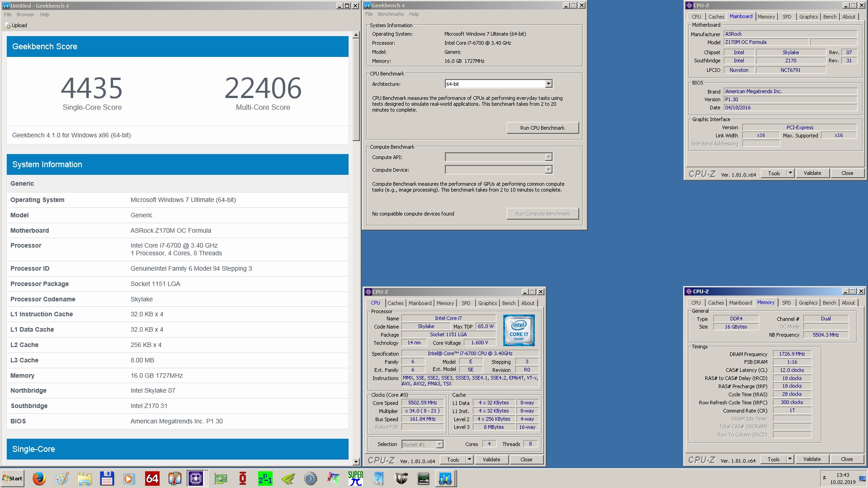Open the thermometer temperature monitor icon
The height and width of the screenshot is (488, 868).
click(x=175, y=479)
